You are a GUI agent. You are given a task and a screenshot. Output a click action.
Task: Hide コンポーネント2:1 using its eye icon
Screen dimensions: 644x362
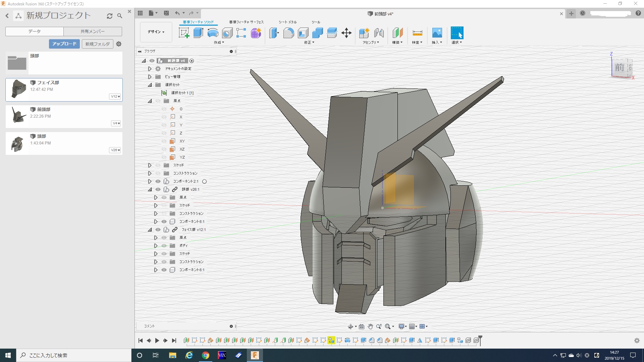pos(158,181)
